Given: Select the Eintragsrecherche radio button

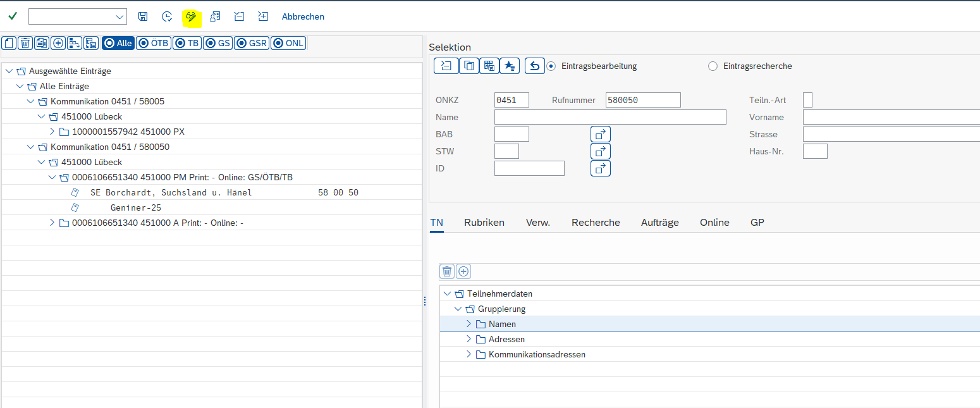Looking at the screenshot, I should 713,66.
